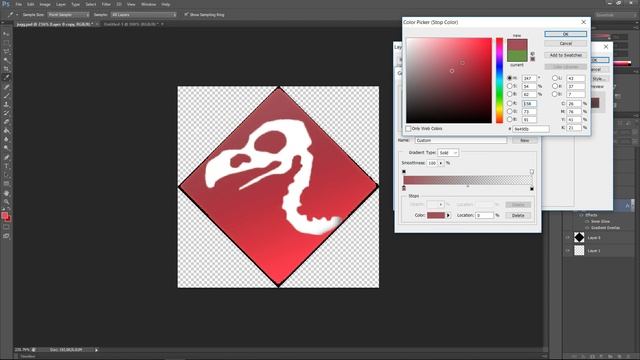Select the Crop tool
The width and height of the screenshot is (640, 360).
coord(6,69)
